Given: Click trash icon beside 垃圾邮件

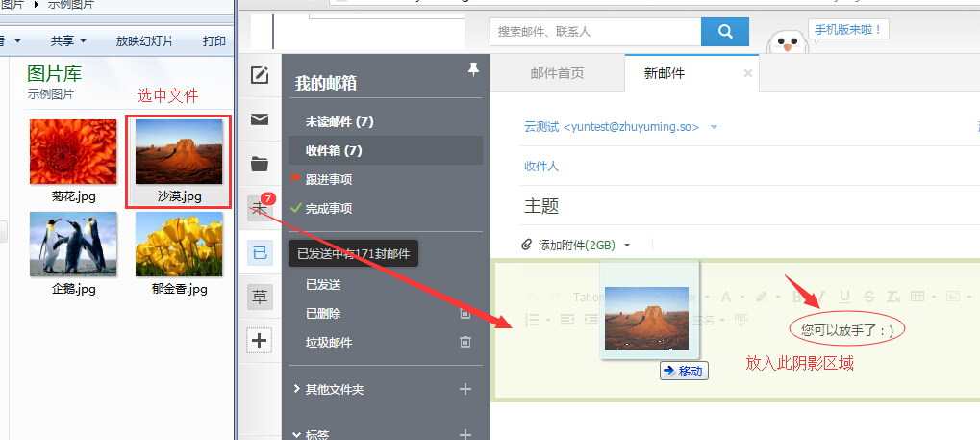Looking at the screenshot, I should click(x=465, y=342).
